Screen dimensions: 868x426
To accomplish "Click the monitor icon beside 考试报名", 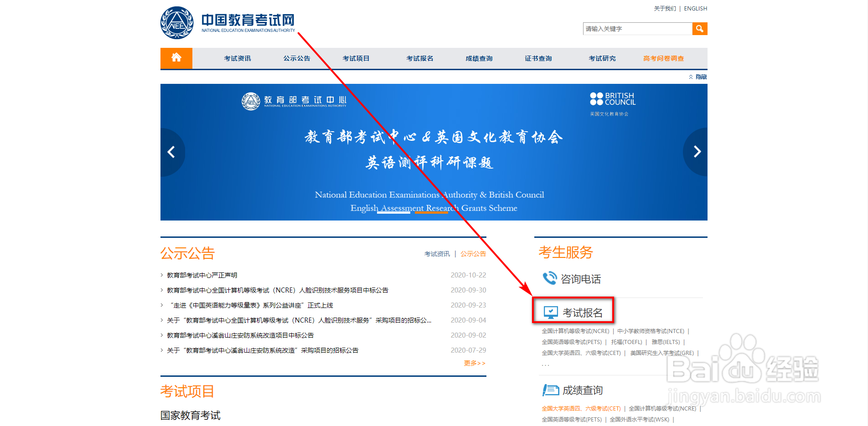I will coord(551,312).
